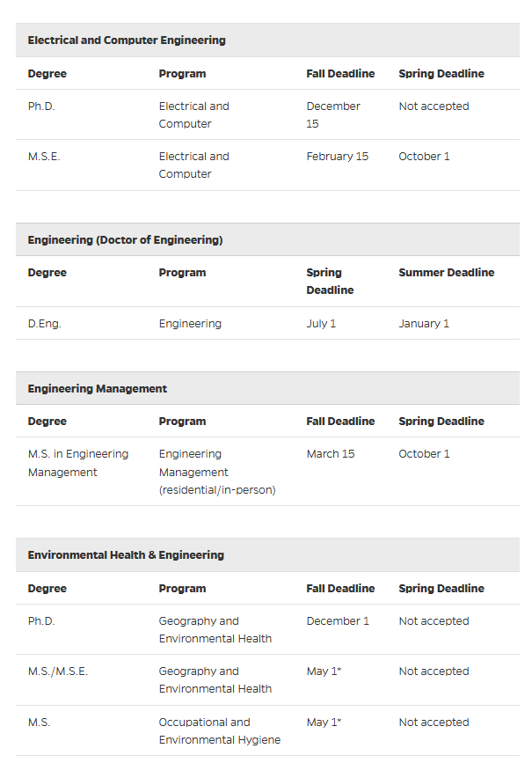This screenshot has width=532, height=763.
Task: Click the January 1 summer deadline
Action: point(424,324)
